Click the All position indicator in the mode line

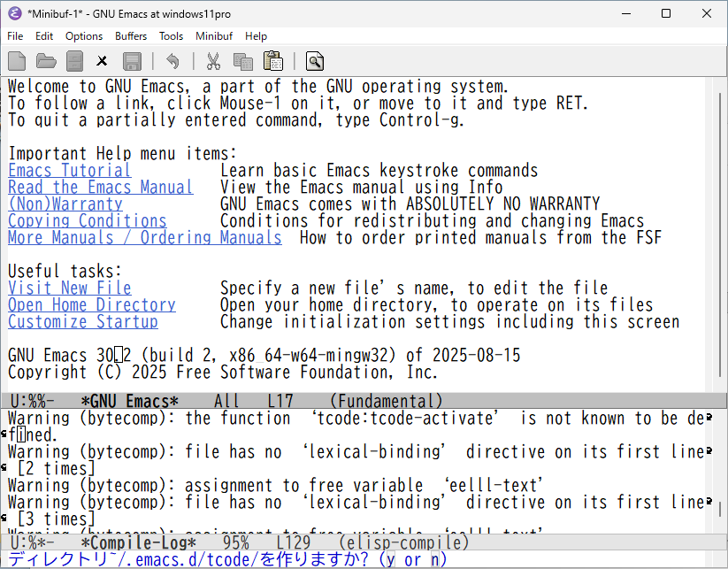tap(227, 401)
